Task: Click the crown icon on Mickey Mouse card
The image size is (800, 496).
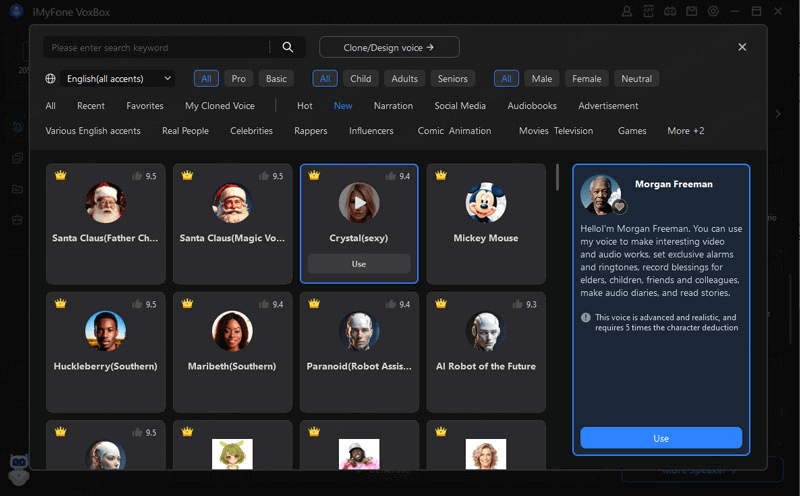Action: pyautogui.click(x=441, y=176)
